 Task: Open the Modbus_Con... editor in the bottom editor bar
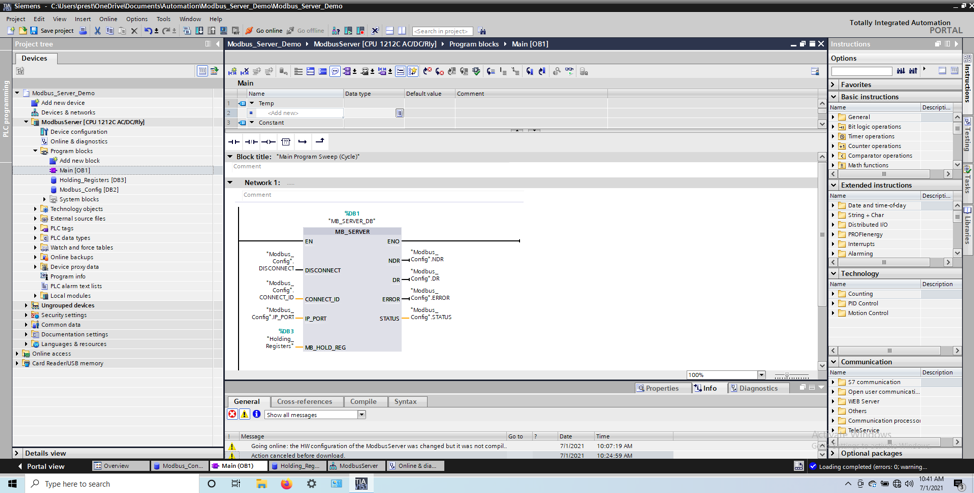click(178, 466)
